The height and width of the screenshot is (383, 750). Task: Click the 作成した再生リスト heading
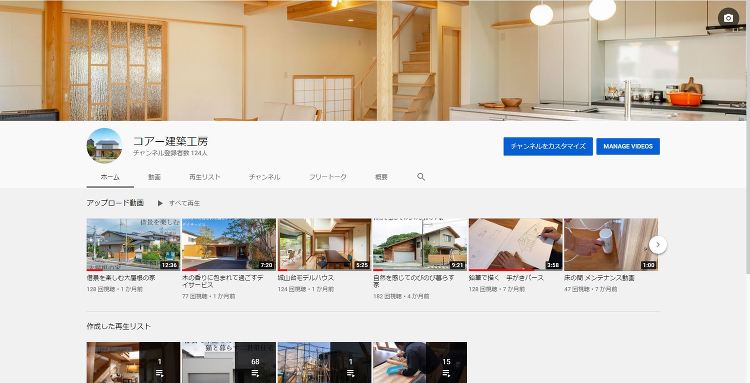click(119, 326)
